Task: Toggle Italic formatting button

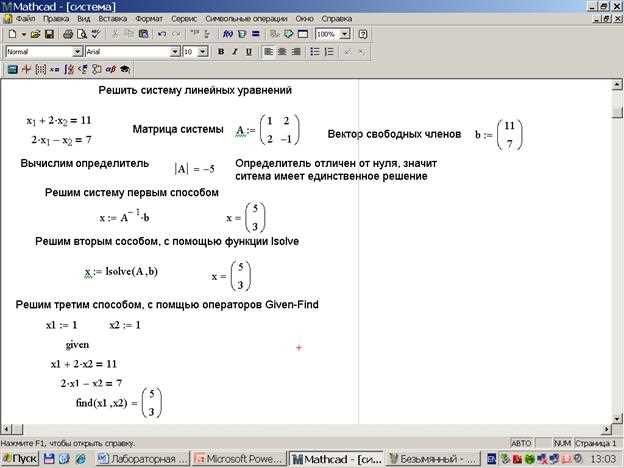Action: (235, 52)
